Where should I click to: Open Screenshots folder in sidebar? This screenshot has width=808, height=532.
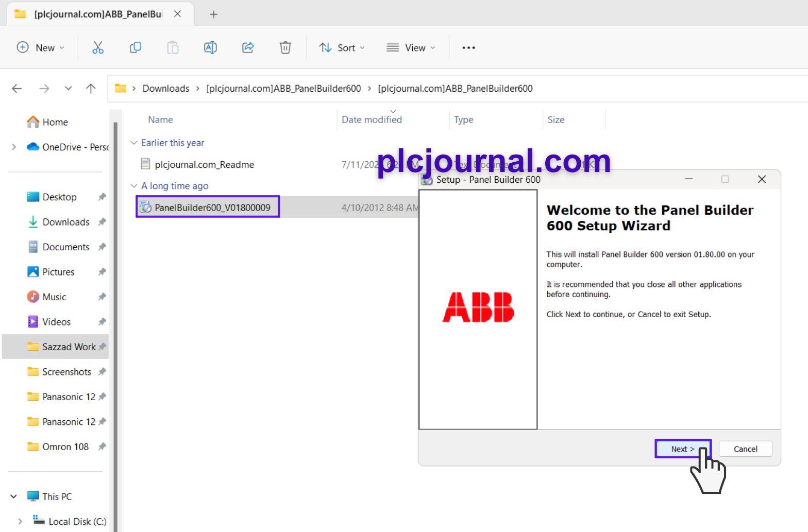coord(66,372)
